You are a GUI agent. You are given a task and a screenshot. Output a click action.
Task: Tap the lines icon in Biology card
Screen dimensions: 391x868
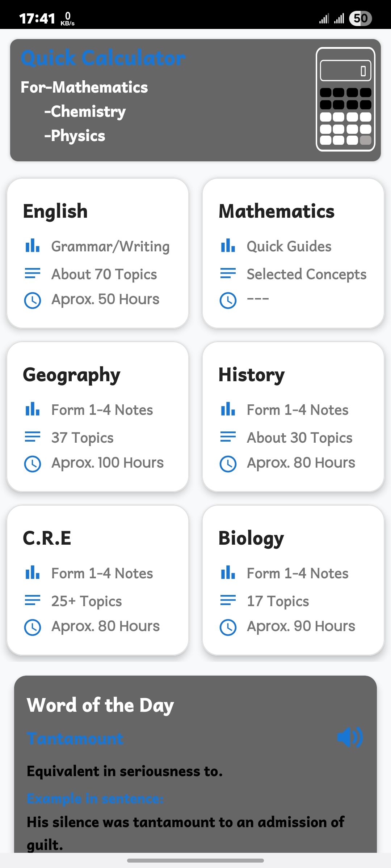pos(228,600)
